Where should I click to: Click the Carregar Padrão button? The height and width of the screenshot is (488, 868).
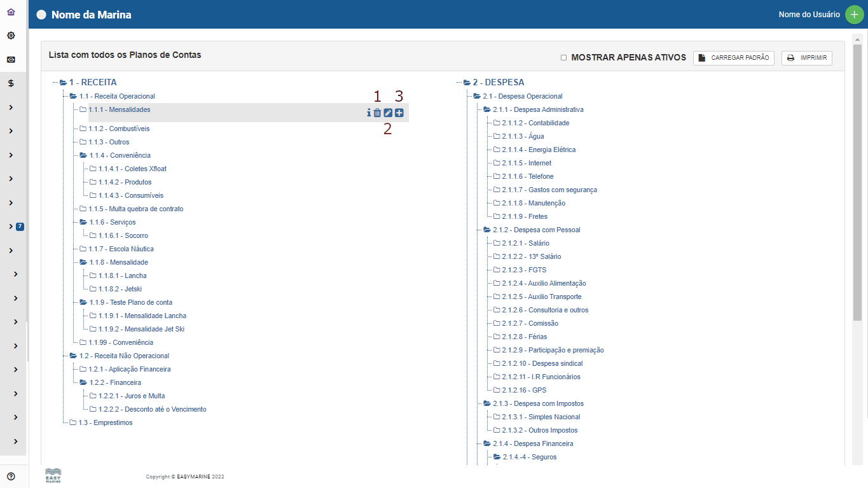tap(733, 58)
